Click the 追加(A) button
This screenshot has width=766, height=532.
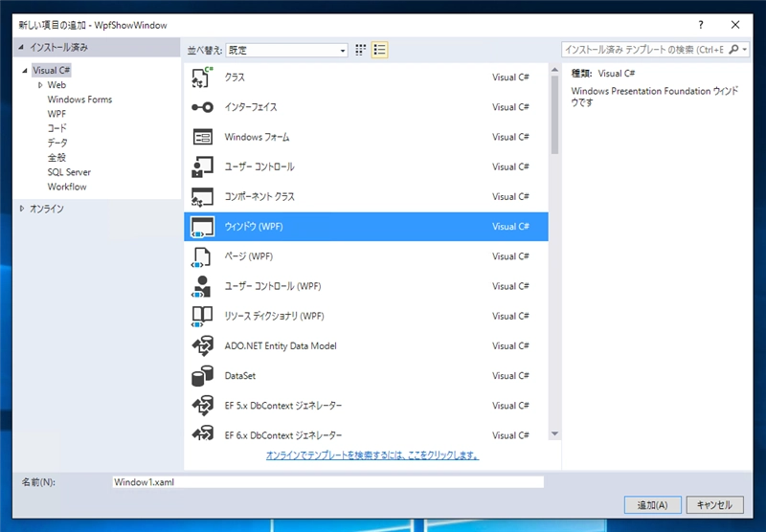(653, 505)
